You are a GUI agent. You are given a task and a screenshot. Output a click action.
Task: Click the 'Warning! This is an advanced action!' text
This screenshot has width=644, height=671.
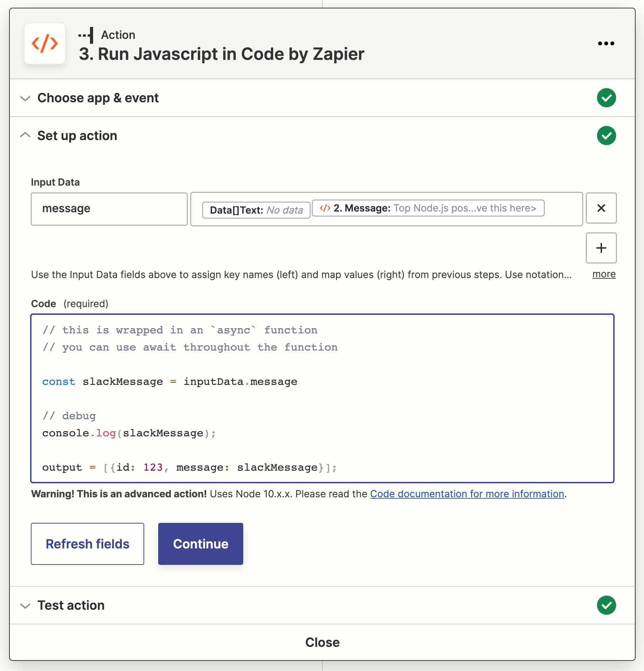tap(119, 494)
